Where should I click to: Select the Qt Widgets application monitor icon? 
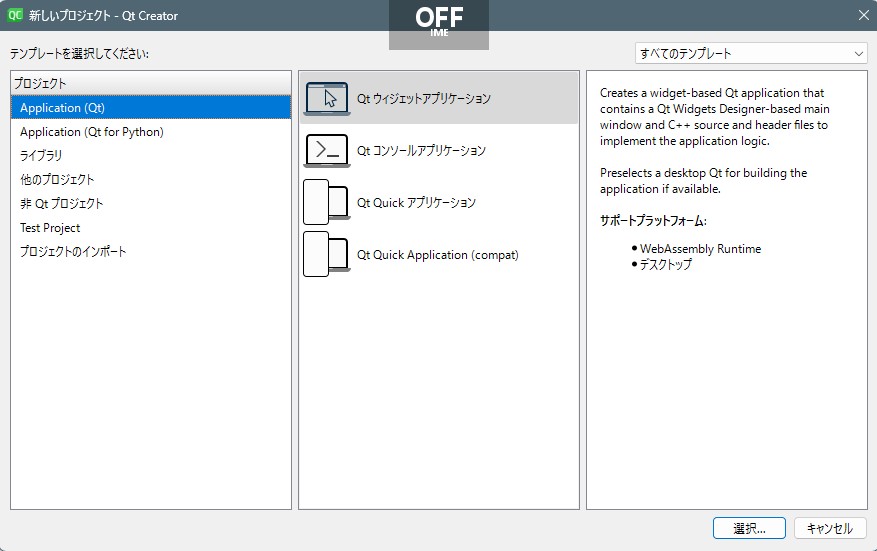point(327,98)
